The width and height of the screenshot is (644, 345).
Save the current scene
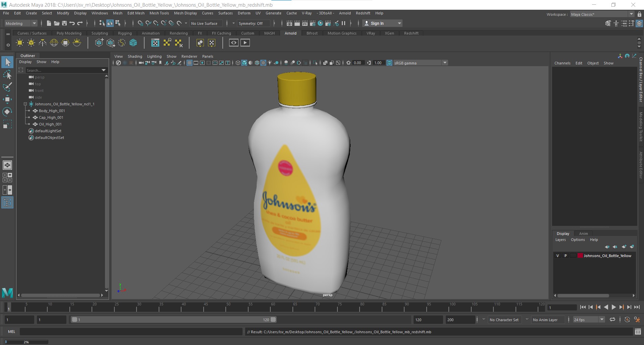(x=64, y=23)
